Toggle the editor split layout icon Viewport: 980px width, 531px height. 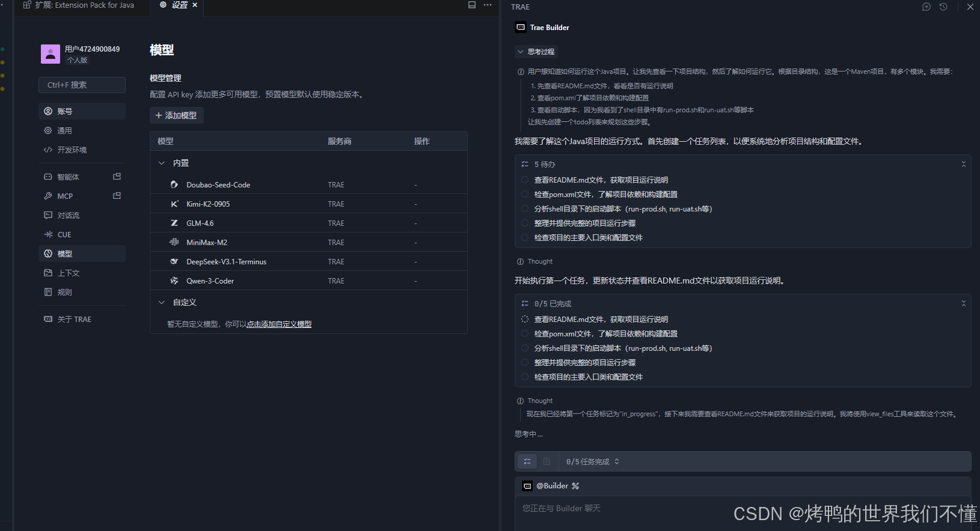[x=472, y=5]
